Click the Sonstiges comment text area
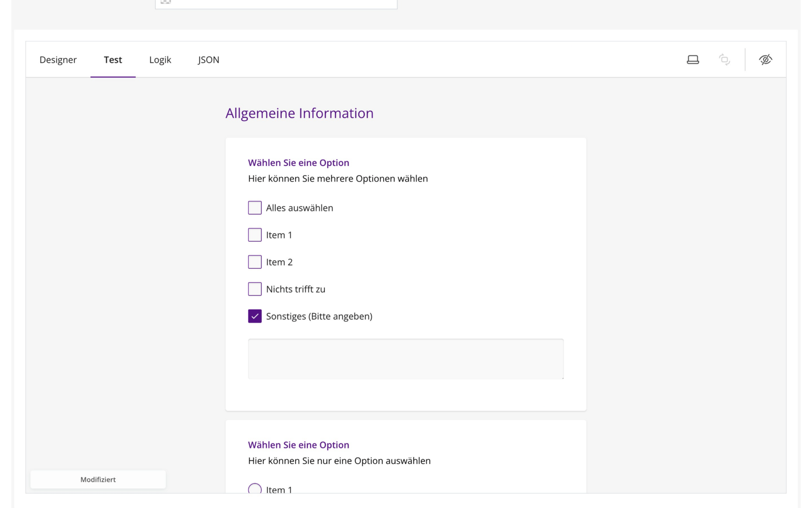The width and height of the screenshot is (812, 508). 406,359
